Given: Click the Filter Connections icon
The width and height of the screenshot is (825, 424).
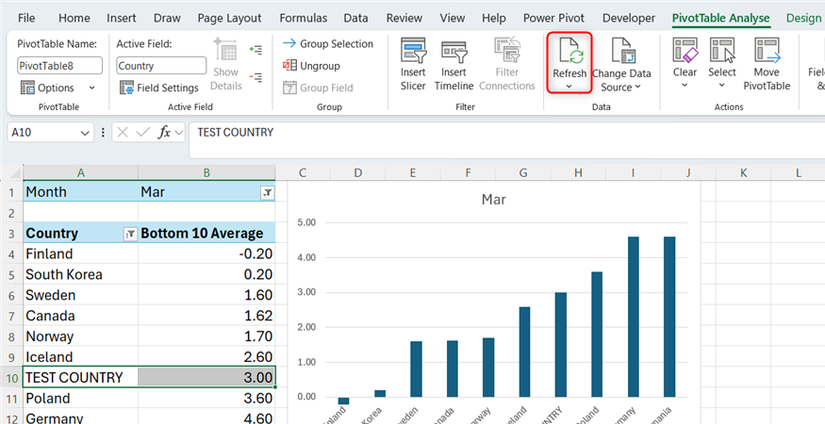Looking at the screenshot, I should click(507, 51).
